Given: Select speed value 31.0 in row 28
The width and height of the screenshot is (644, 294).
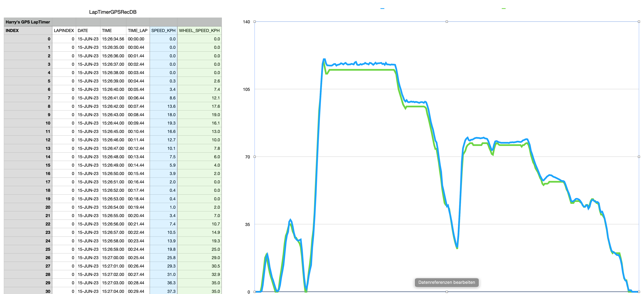Looking at the screenshot, I should point(164,275).
